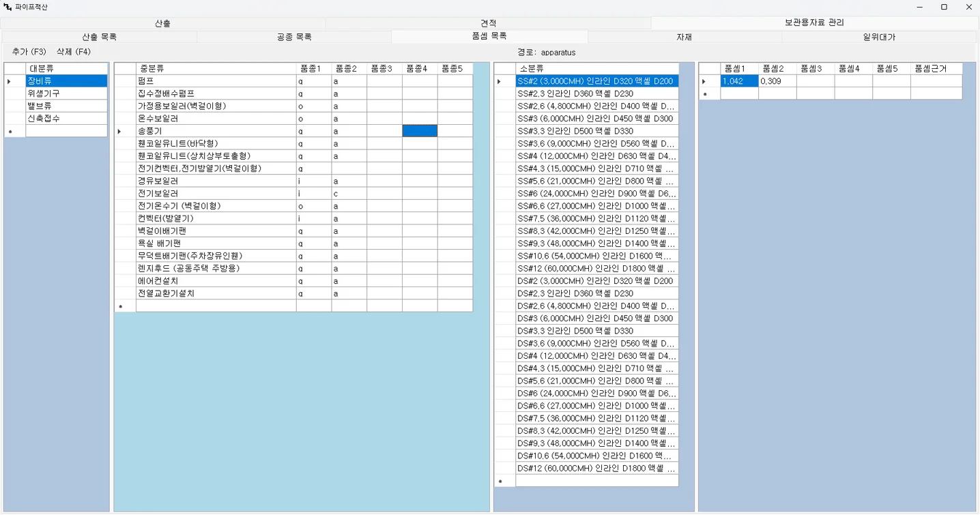Select the 전열교환기설치 row
980x515 pixels.
[216, 293]
